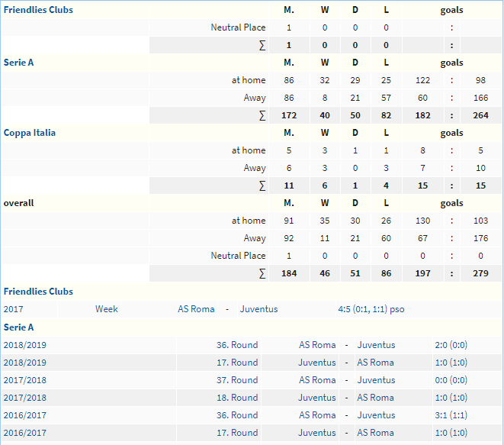Open Juventus team in 2017 friendly row

tap(258, 309)
